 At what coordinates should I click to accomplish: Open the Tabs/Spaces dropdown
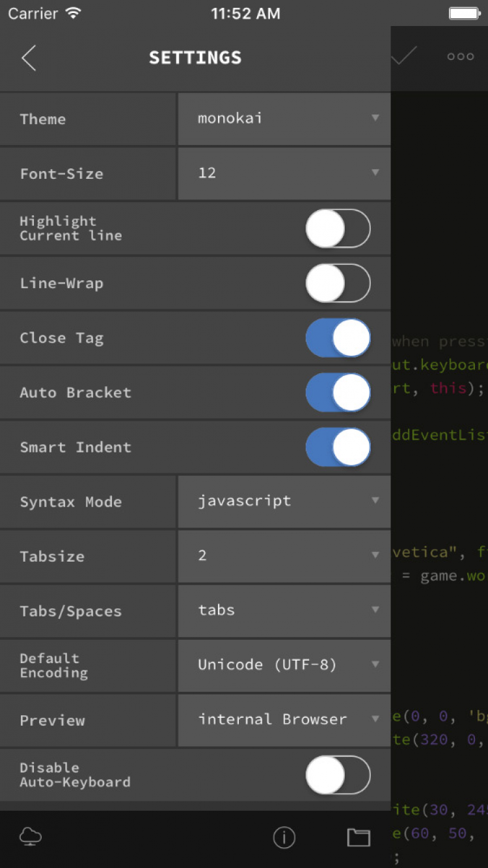pyautogui.click(x=284, y=611)
